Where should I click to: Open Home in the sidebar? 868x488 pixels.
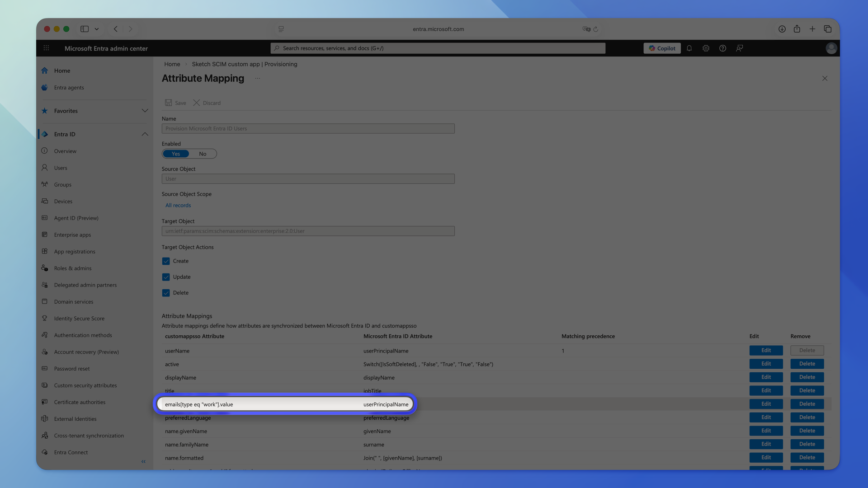[62, 70]
